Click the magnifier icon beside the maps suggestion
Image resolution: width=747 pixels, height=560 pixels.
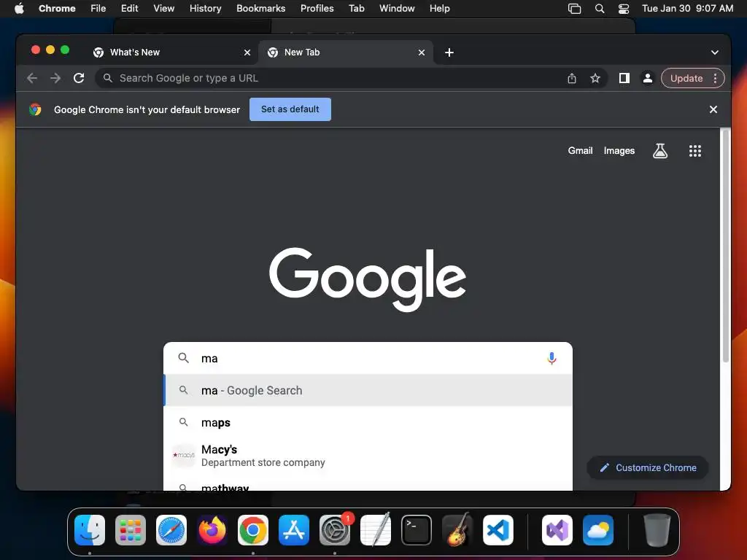pos(183,422)
